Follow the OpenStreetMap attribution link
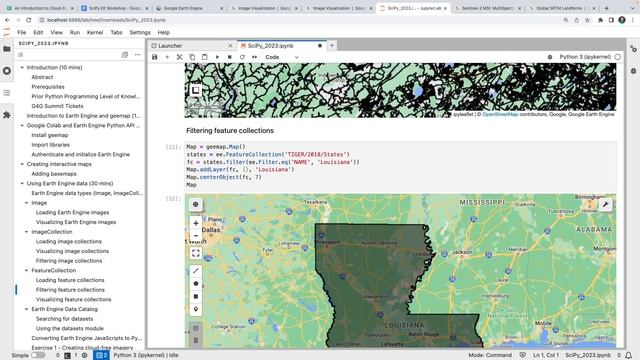The width and height of the screenshot is (640, 360). click(500, 114)
